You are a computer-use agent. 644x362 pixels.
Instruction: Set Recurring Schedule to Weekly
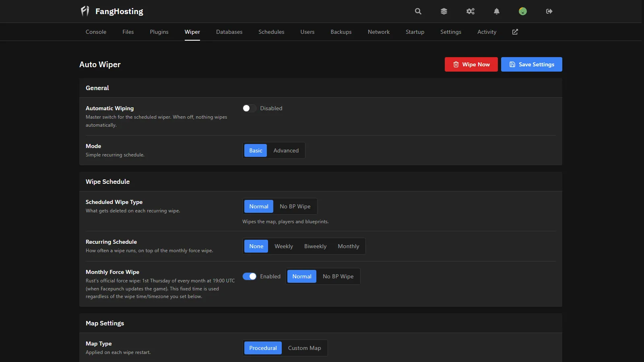click(x=284, y=246)
